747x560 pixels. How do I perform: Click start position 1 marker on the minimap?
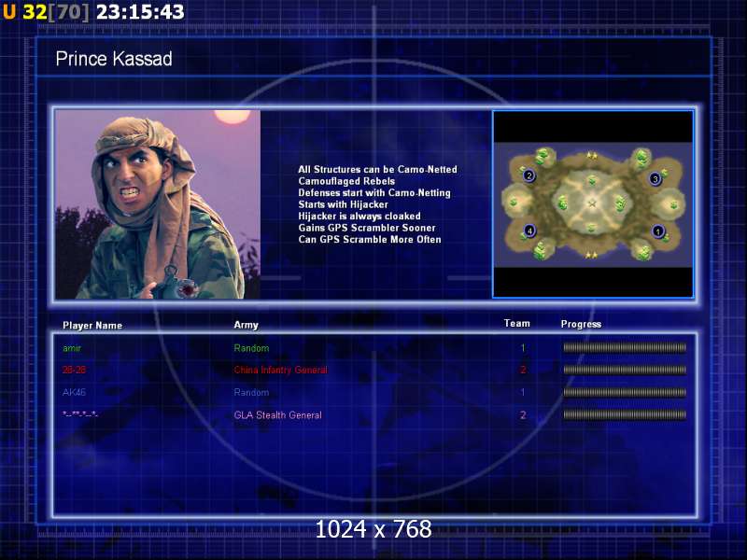click(658, 231)
